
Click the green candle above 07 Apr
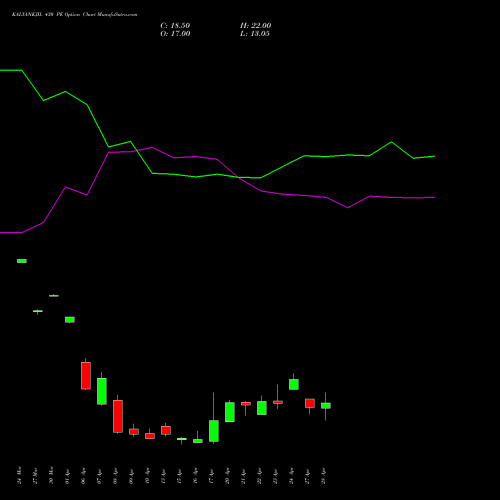click(102, 391)
